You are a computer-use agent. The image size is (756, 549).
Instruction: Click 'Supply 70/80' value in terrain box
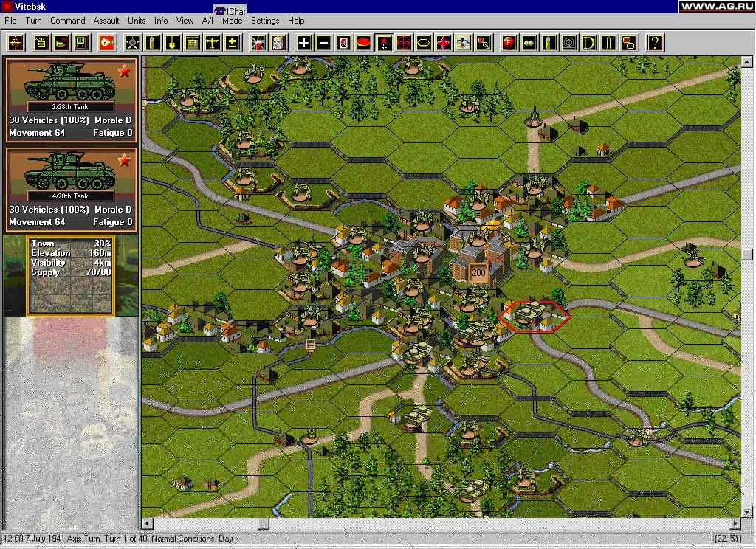[71, 272]
